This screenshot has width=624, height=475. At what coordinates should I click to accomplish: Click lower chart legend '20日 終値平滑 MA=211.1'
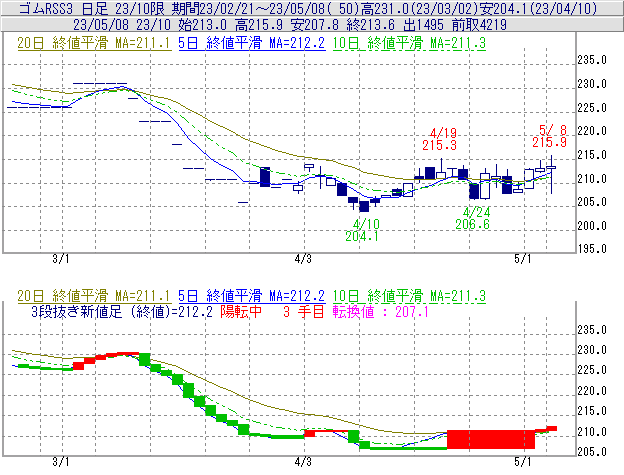(94, 296)
